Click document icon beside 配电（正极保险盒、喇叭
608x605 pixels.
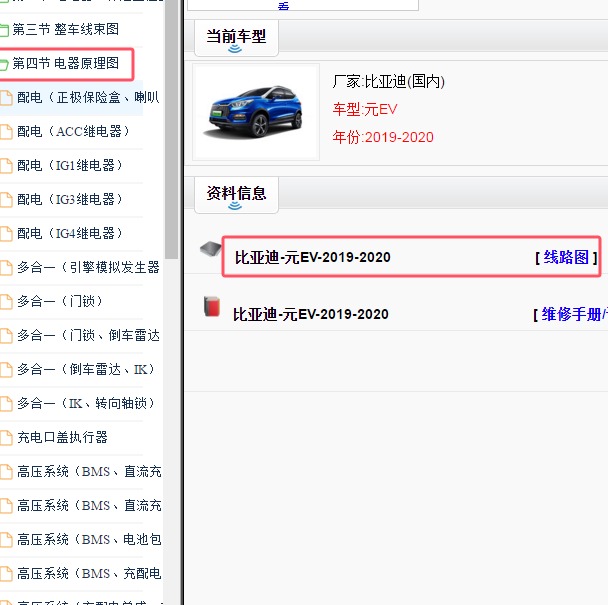[x=6, y=98]
